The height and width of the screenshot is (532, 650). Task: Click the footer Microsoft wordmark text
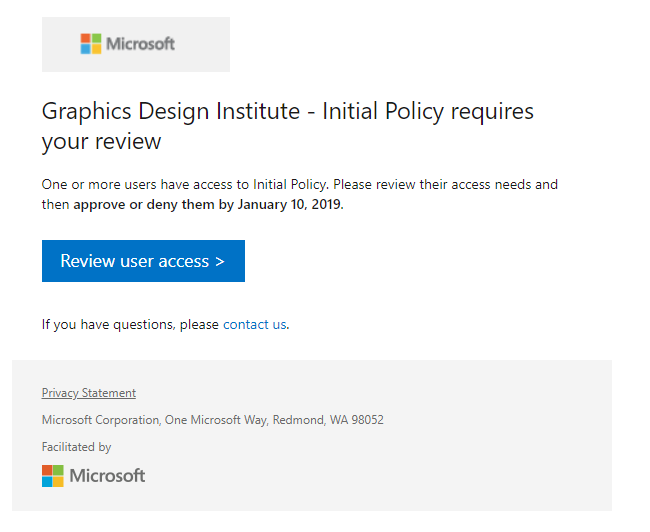(107, 475)
